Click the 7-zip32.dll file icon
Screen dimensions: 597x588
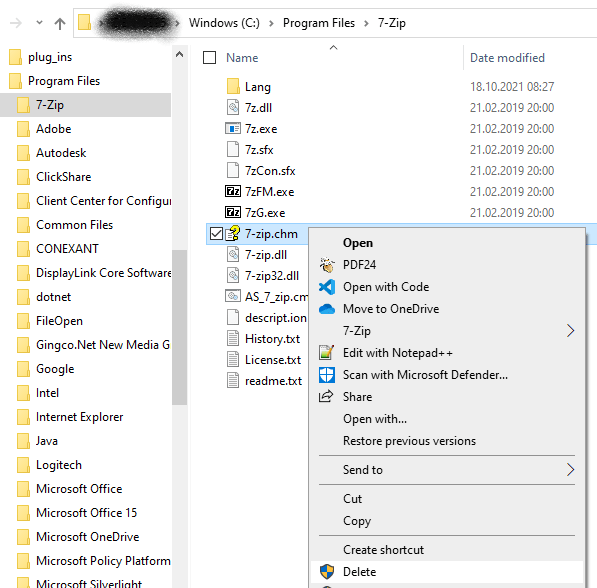[233, 275]
